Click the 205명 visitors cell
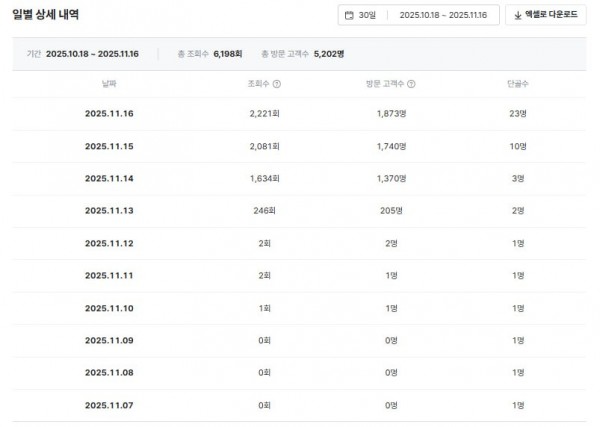Screen dimensions: 600x427 (x=391, y=211)
